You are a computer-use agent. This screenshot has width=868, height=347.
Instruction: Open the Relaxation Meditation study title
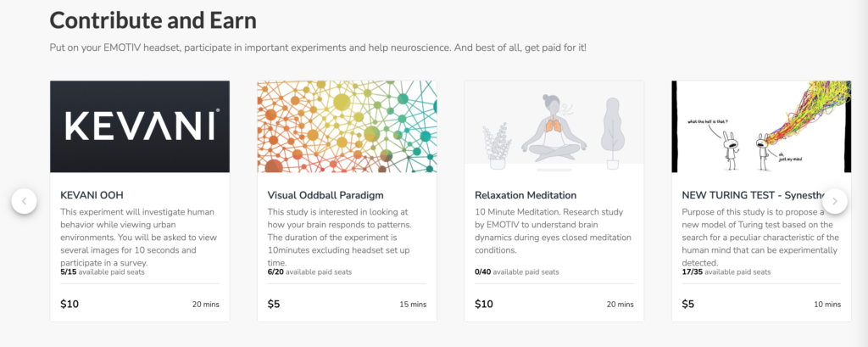coord(526,195)
